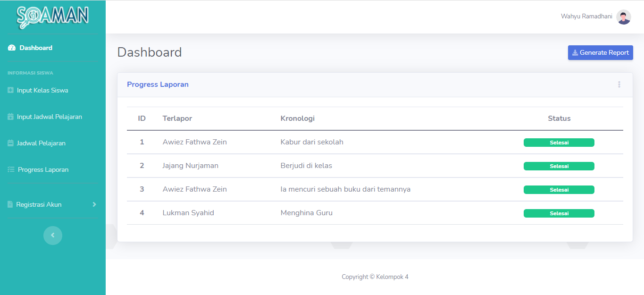
Task: Click Selesai status bar for Menghina Guru
Action: click(559, 213)
